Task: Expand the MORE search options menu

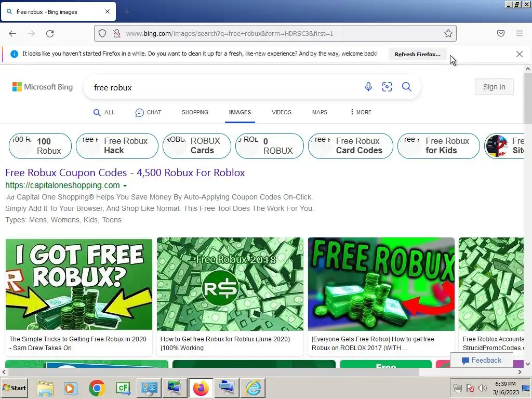Action: click(x=361, y=112)
